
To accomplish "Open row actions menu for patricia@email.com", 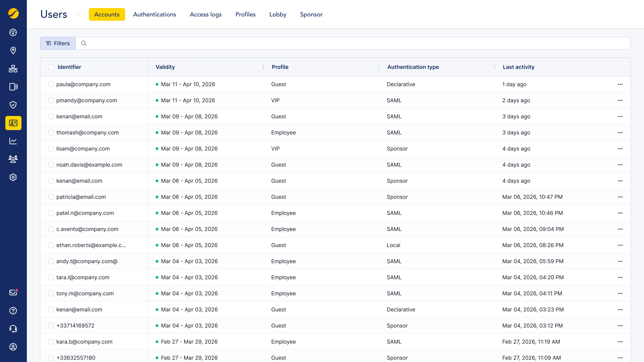I will pos(620,197).
